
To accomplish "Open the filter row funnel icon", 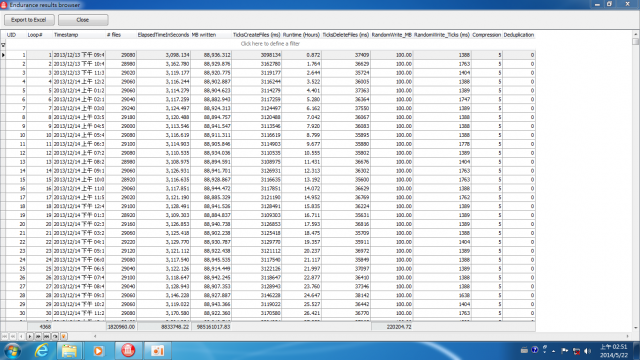I will (3, 45).
